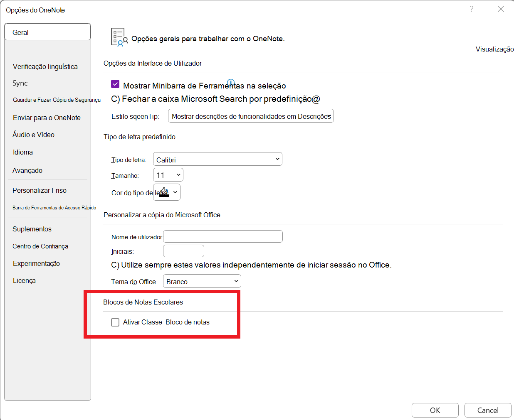Close the Opções do OneNote dialog
This screenshot has width=514, height=420.
coord(501,9)
